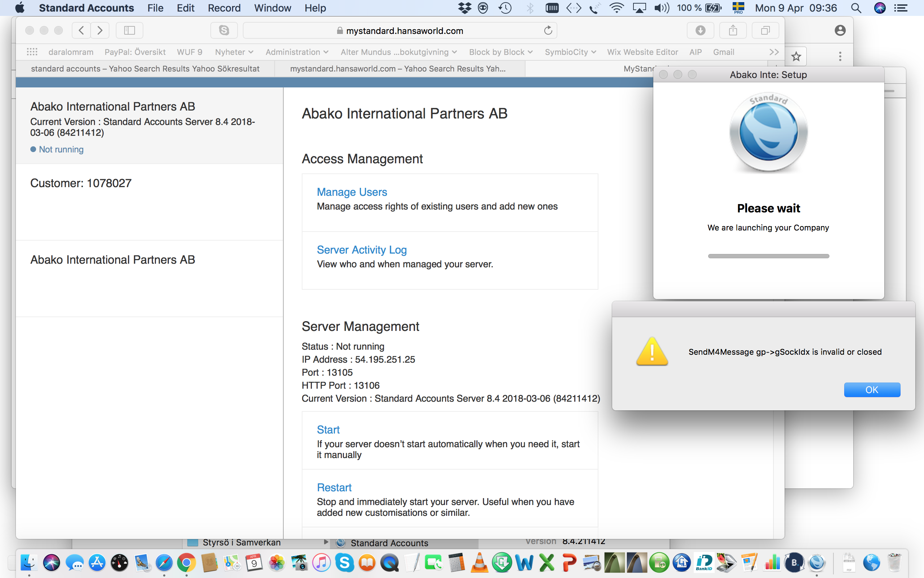Open the File menu
This screenshot has width=924, height=578.
155,8
